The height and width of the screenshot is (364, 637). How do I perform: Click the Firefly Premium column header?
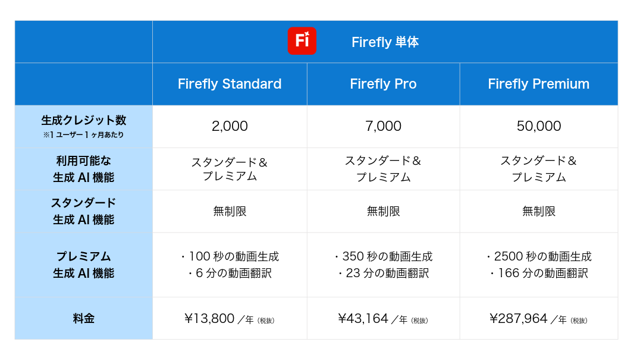click(x=539, y=84)
